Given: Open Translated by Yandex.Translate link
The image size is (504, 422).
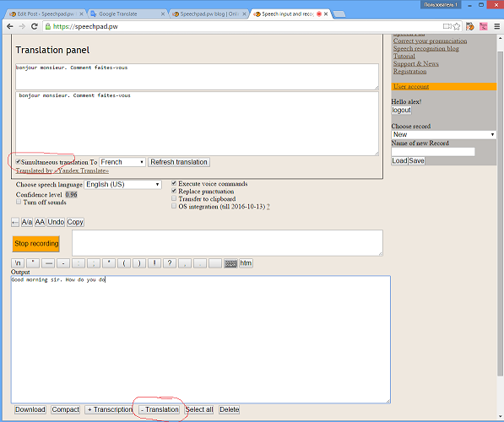Looking at the screenshot, I should [62, 170].
